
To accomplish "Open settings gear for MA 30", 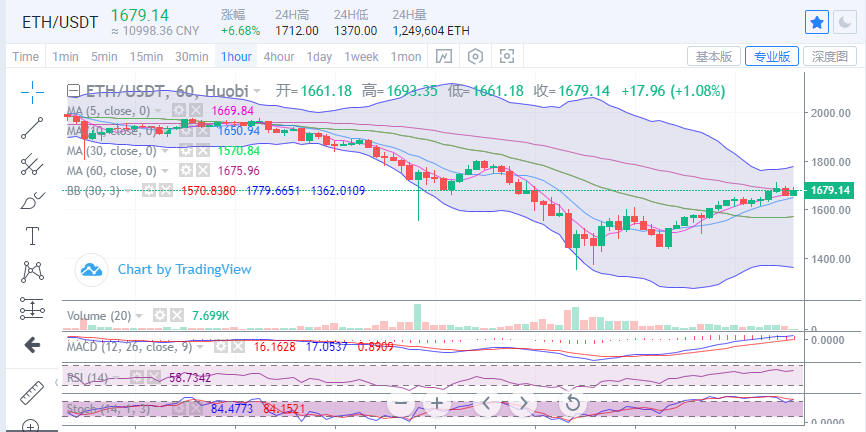I will pyautogui.click(x=186, y=150).
